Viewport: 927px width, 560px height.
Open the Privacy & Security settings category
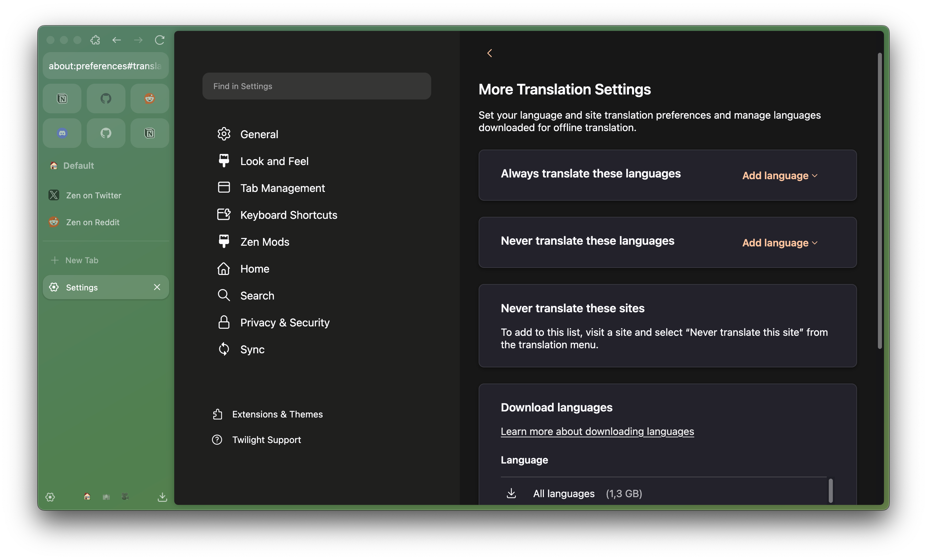coord(285,322)
